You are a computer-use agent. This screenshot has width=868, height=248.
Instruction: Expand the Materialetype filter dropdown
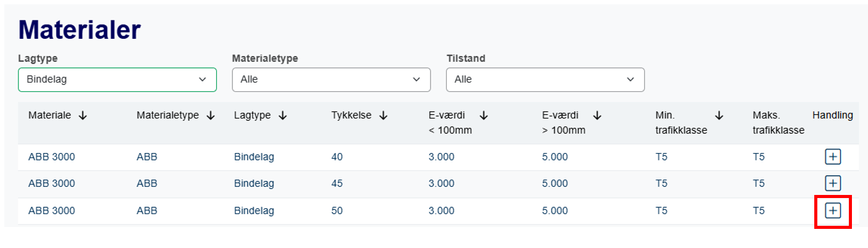click(331, 80)
